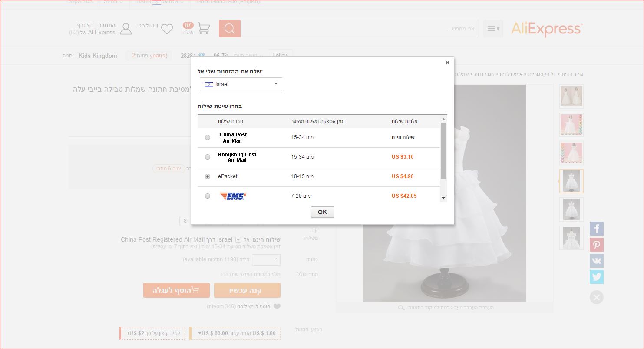Click the main product dress image
This screenshot has height=349, width=644.
(x=444, y=193)
